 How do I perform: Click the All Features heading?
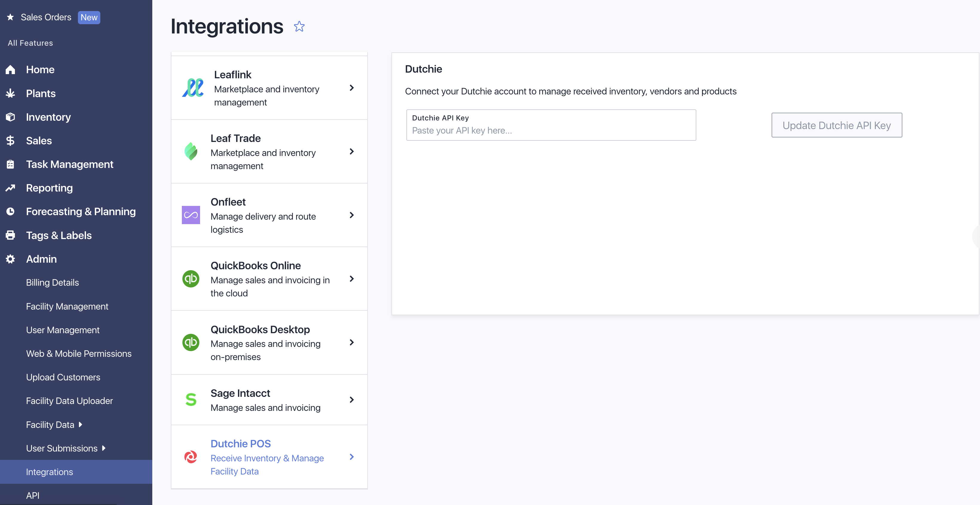[x=30, y=43]
